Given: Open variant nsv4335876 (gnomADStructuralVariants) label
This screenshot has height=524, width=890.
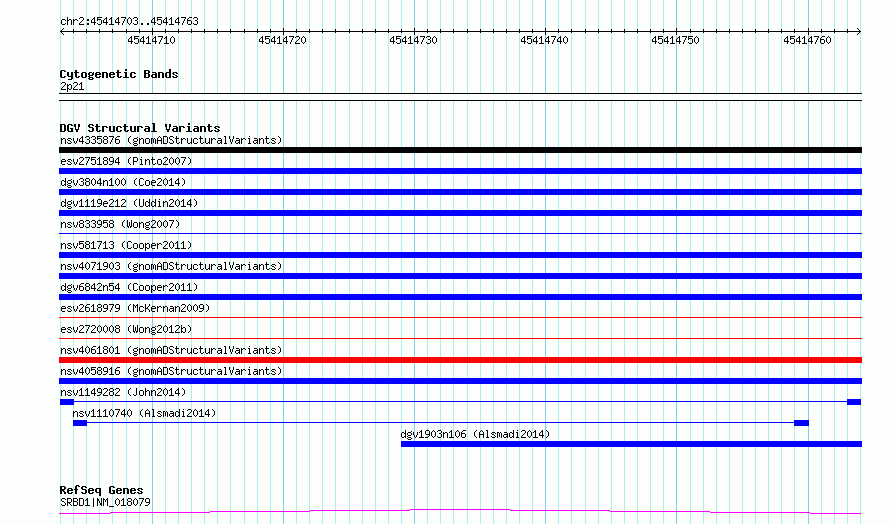Looking at the screenshot, I should click(171, 140).
